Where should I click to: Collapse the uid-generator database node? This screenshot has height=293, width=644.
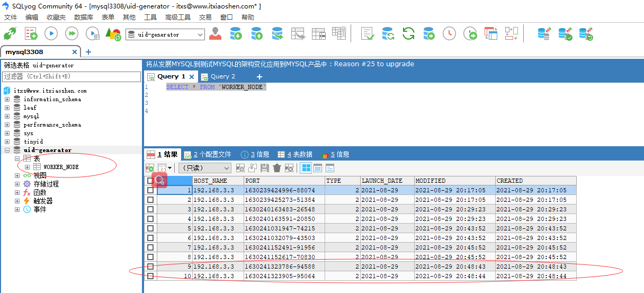click(7, 150)
